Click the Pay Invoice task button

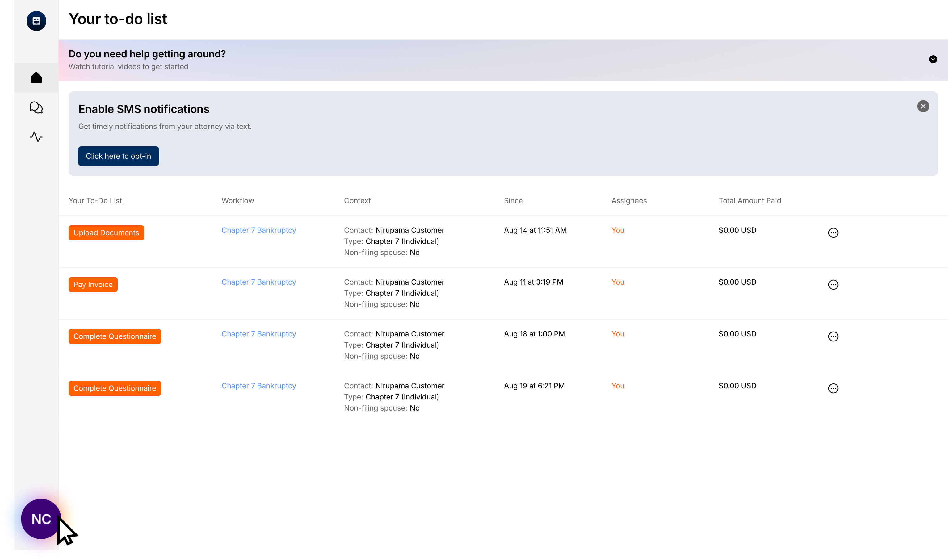point(93,285)
